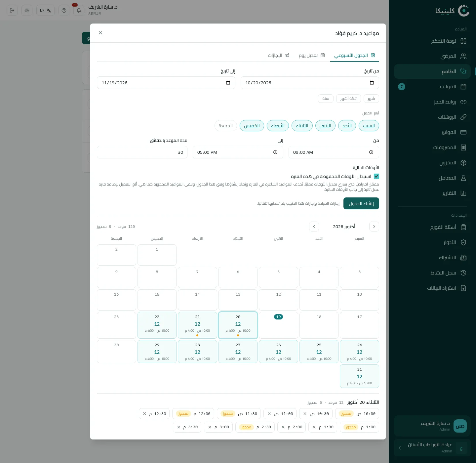Select October 28 in the calendar
Viewport: 476px width, 463px height.
pyautogui.click(x=197, y=352)
